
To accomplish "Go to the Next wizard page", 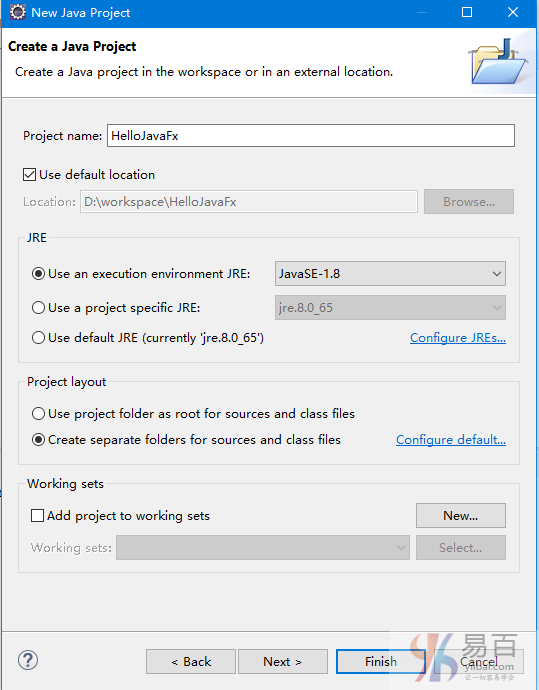I will tap(282, 661).
